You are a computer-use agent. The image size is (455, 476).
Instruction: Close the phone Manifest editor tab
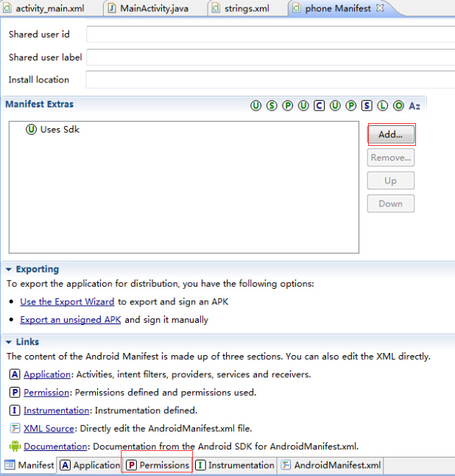380,8
